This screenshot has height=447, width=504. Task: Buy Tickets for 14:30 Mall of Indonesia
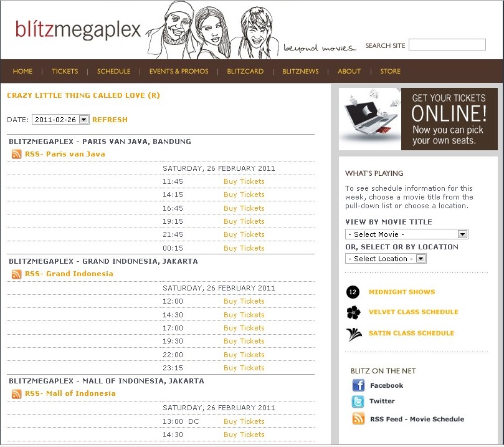pyautogui.click(x=244, y=435)
